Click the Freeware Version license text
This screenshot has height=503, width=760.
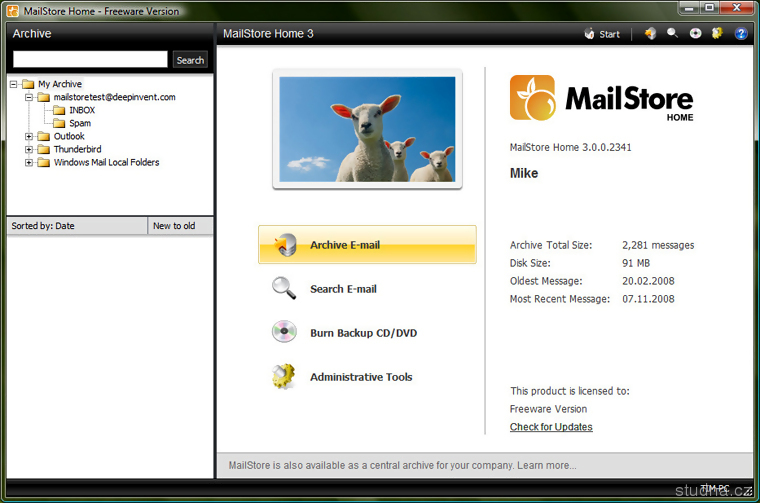pyautogui.click(x=548, y=409)
